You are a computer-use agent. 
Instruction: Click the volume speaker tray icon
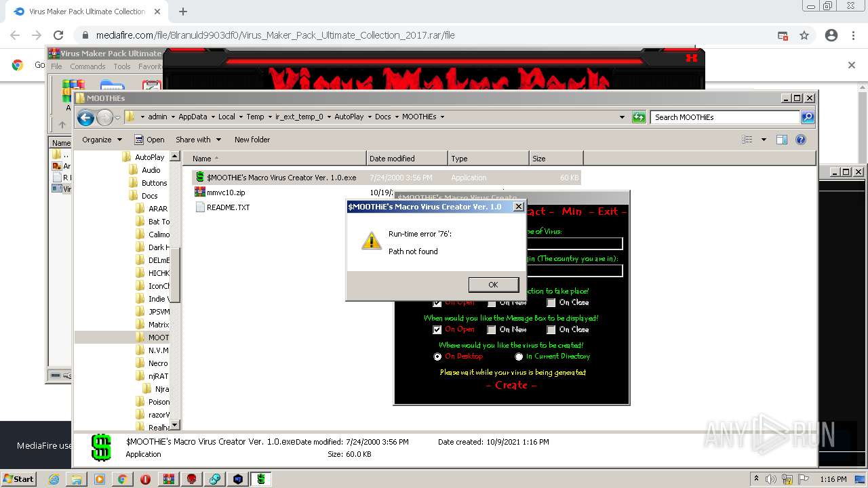pyautogui.click(x=772, y=479)
